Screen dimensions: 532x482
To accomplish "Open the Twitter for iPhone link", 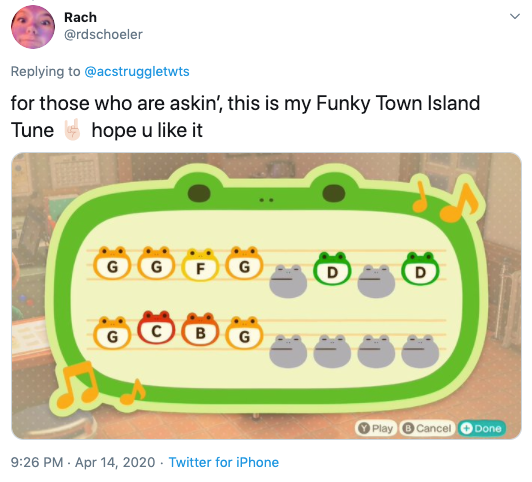I will [224, 462].
